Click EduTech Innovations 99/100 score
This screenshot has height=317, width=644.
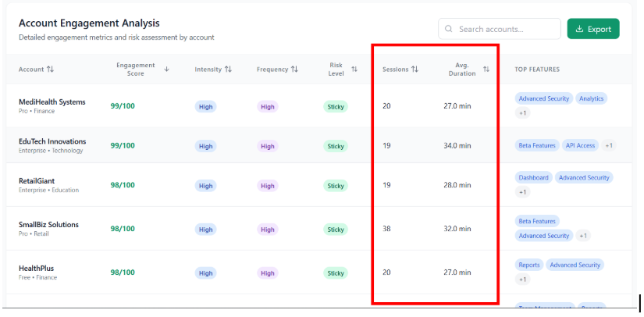point(123,145)
